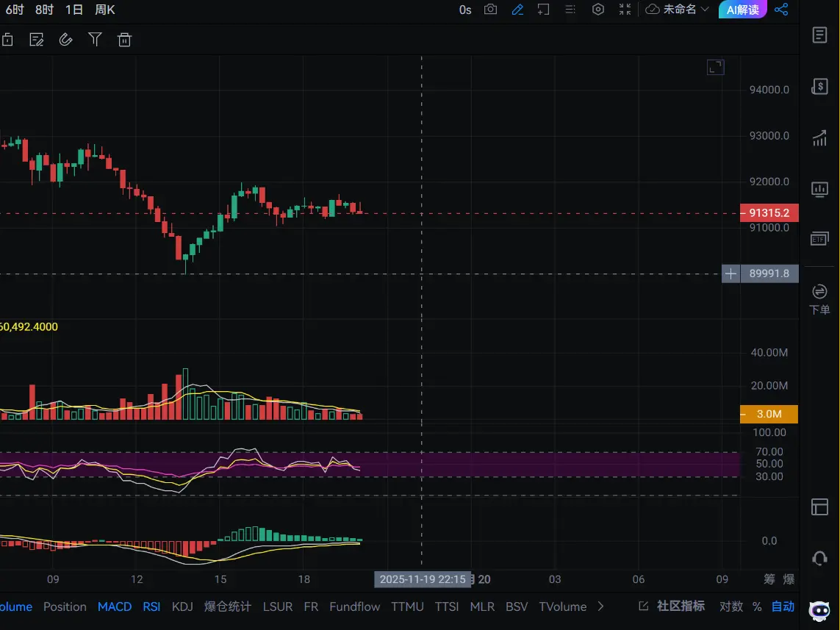840x630 pixels.
Task: Toggle the MACD indicator off
Action: (x=115, y=606)
